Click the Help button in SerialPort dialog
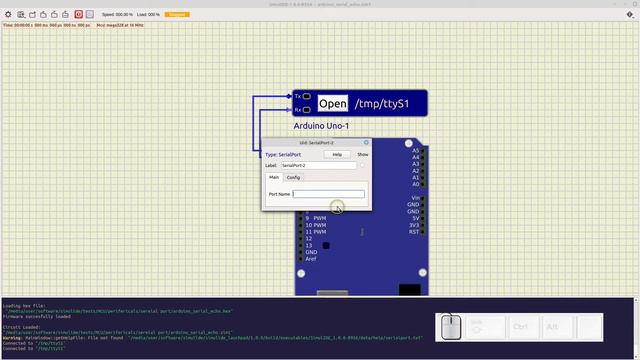640x360 pixels. coord(337,154)
